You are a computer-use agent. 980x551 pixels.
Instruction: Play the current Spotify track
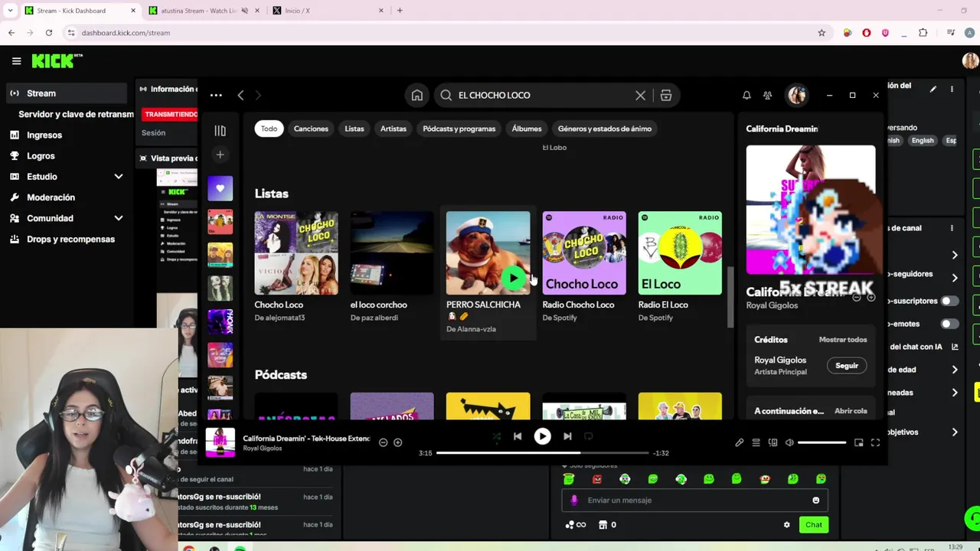click(542, 436)
